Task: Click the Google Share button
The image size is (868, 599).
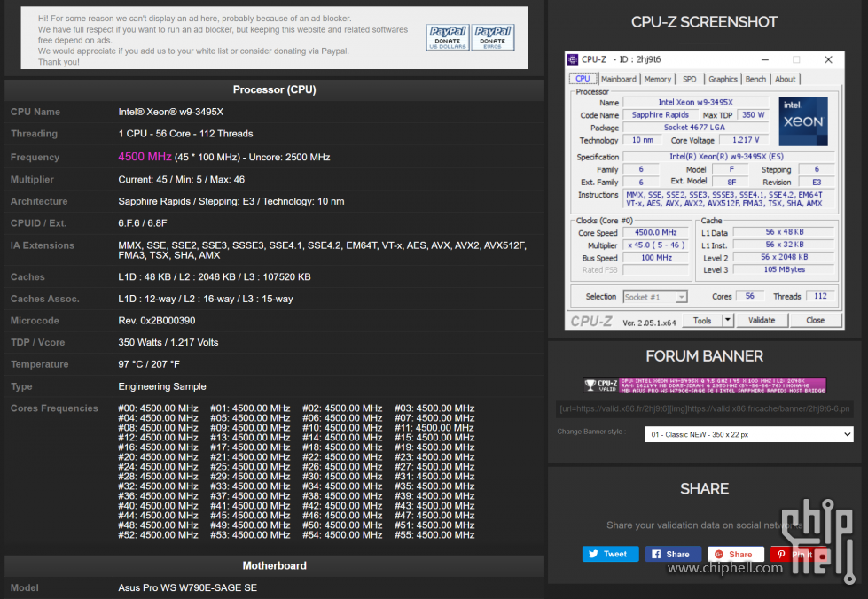Action: pos(736,554)
